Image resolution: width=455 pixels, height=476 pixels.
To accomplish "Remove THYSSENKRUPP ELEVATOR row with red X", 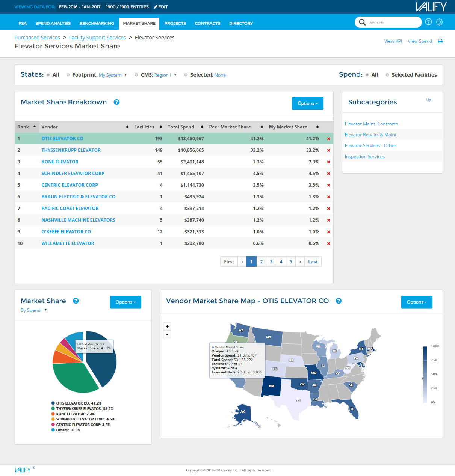I will (328, 150).
